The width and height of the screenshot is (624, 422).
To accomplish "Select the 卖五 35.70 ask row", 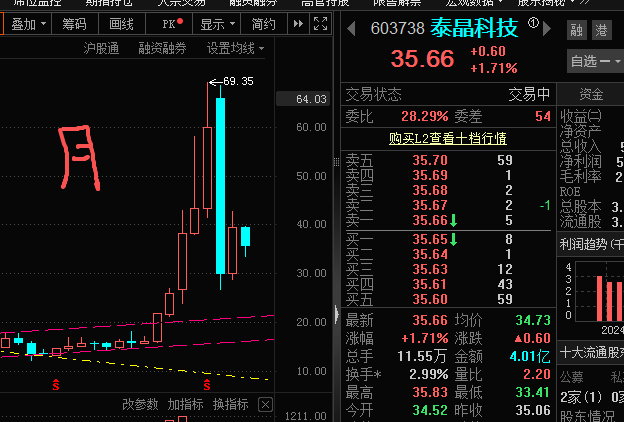I will 448,160.
